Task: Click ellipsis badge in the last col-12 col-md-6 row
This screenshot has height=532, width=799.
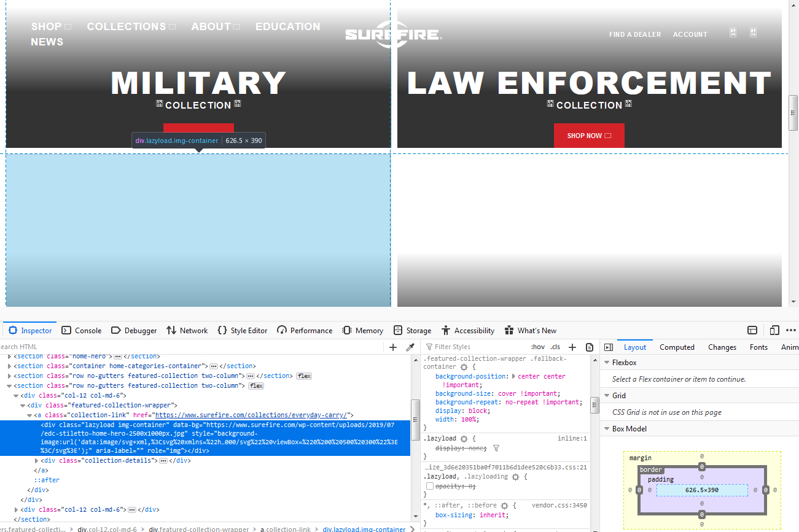Action: coord(132,510)
